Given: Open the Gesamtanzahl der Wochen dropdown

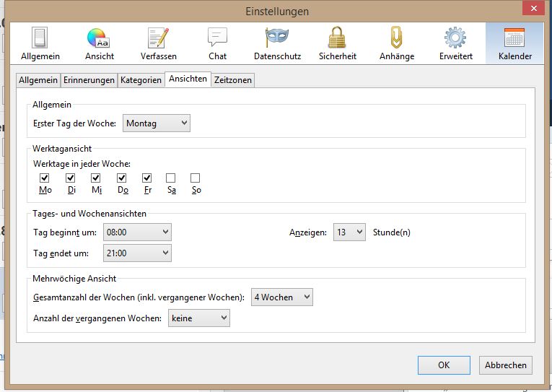Looking at the screenshot, I should (x=281, y=297).
